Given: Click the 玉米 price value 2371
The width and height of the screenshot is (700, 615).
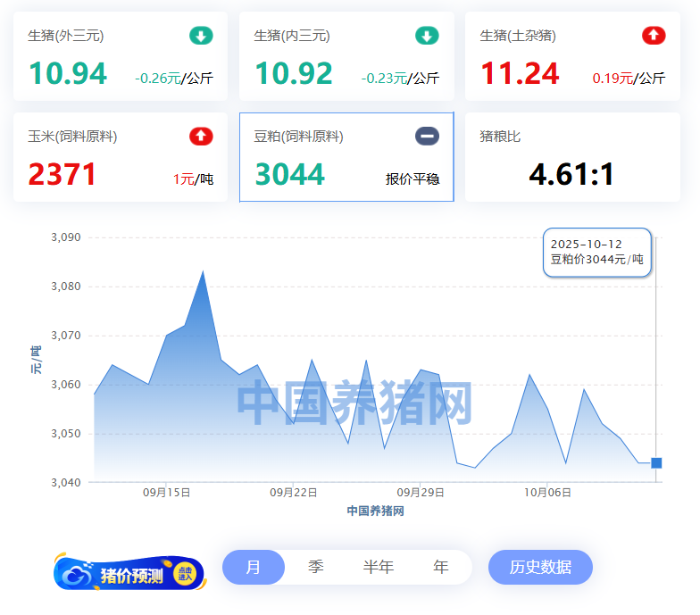Looking at the screenshot, I should tap(62, 174).
